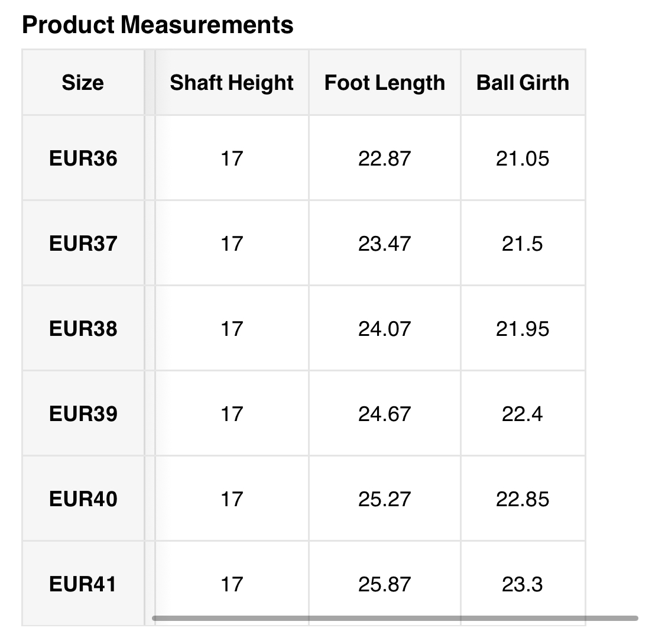This screenshot has height=644, width=665.
Task: Select the Size column header
Action: pyautogui.click(x=83, y=83)
